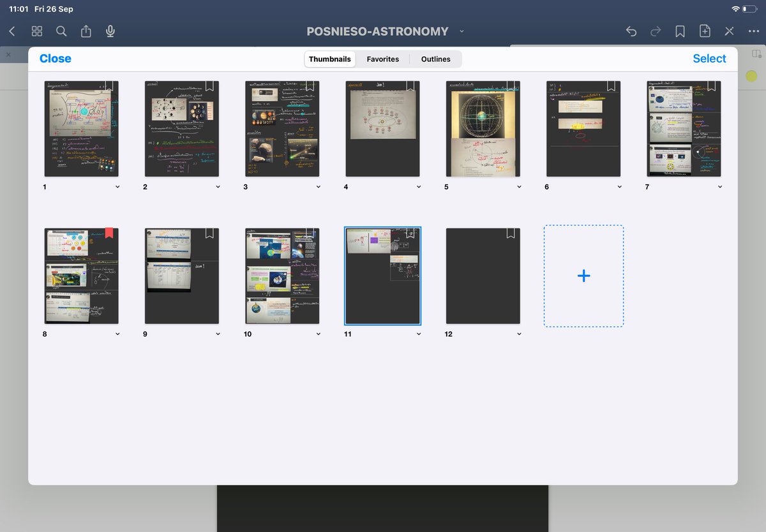
Task: Open page 2 options chevron
Action: pos(218,187)
